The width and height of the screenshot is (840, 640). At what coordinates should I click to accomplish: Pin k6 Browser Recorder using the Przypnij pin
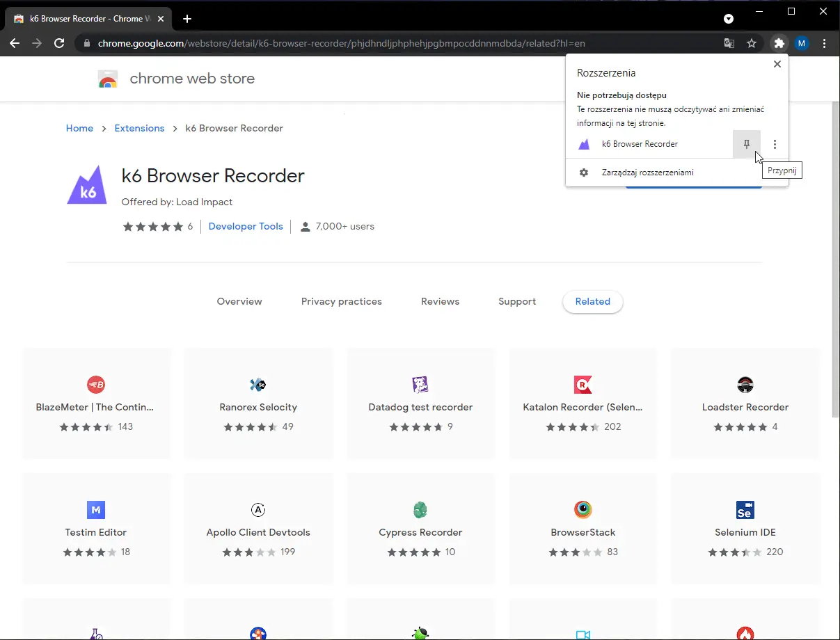click(x=746, y=144)
